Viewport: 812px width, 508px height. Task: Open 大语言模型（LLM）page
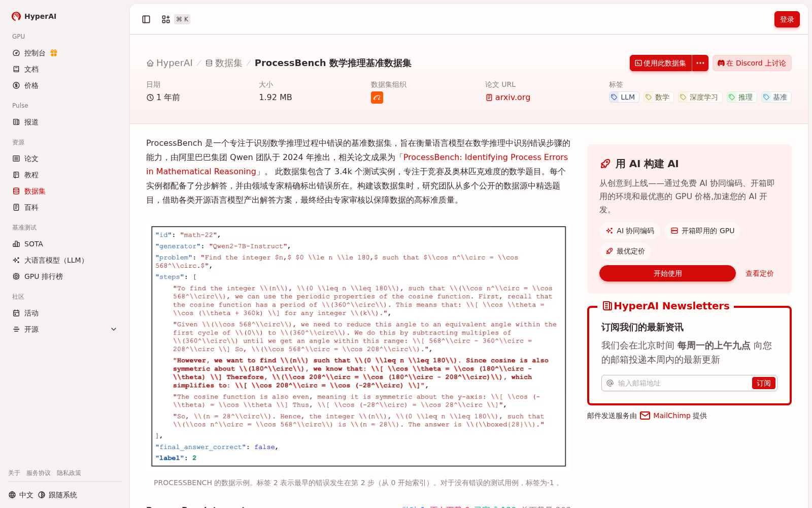[x=49, y=260]
